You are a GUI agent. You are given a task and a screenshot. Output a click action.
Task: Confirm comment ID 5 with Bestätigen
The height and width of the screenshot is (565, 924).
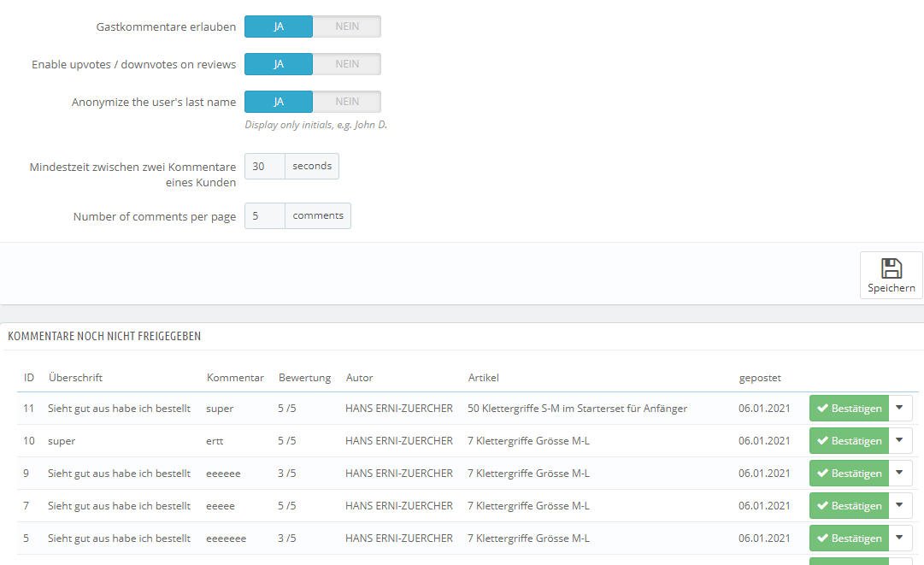(849, 538)
